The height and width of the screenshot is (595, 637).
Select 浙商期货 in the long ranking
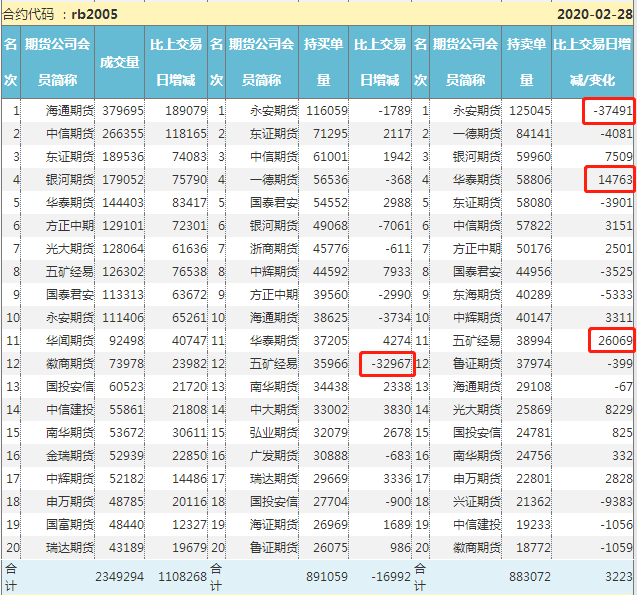274,249
